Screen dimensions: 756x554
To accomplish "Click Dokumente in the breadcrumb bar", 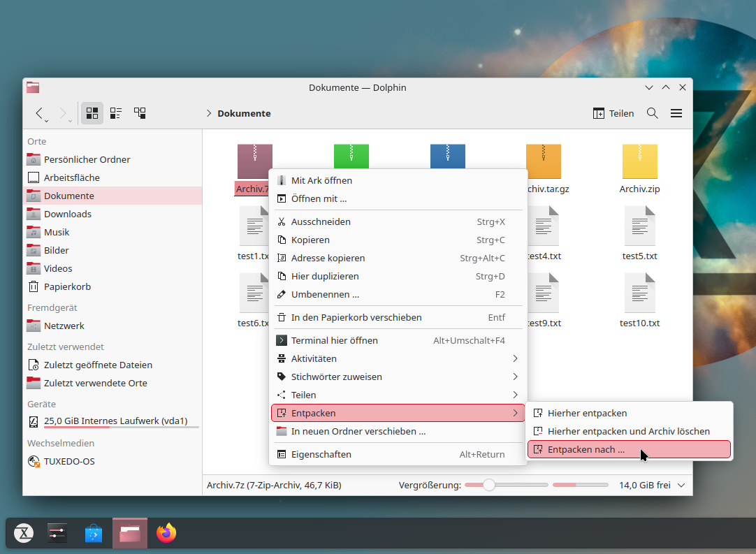I will [244, 113].
